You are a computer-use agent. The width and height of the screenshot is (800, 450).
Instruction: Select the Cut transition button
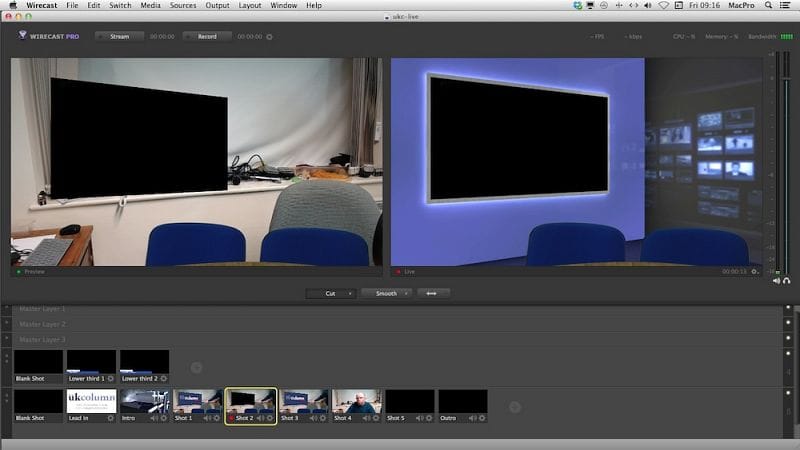[x=330, y=293]
